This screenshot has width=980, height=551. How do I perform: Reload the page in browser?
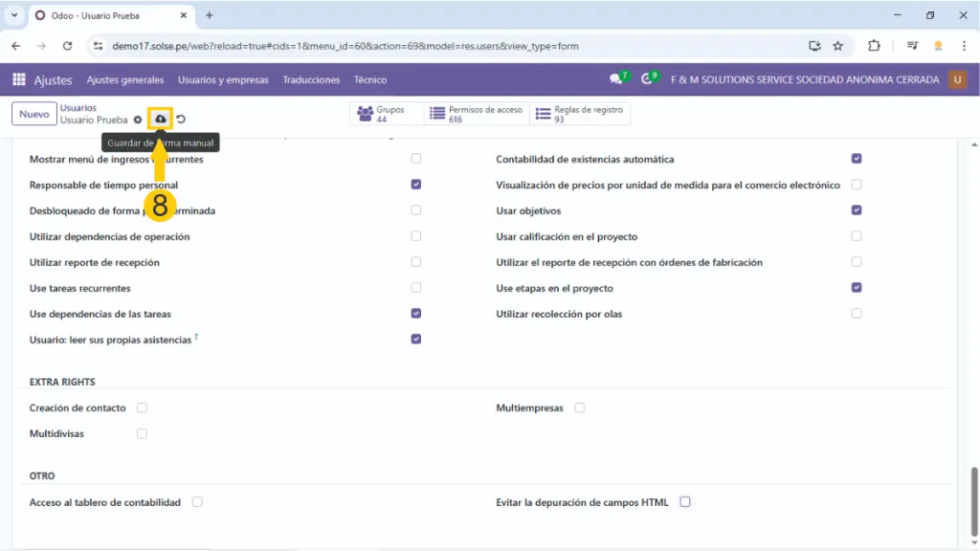coord(67,45)
